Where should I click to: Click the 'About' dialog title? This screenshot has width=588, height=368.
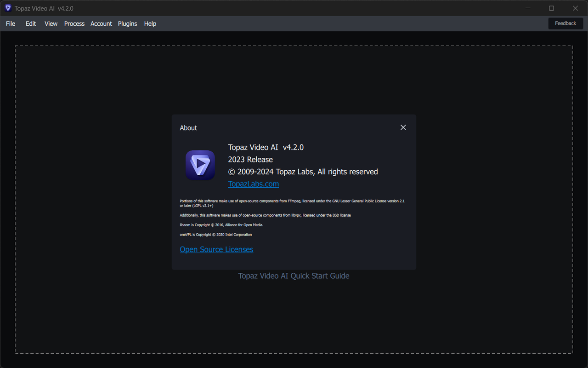coord(188,128)
